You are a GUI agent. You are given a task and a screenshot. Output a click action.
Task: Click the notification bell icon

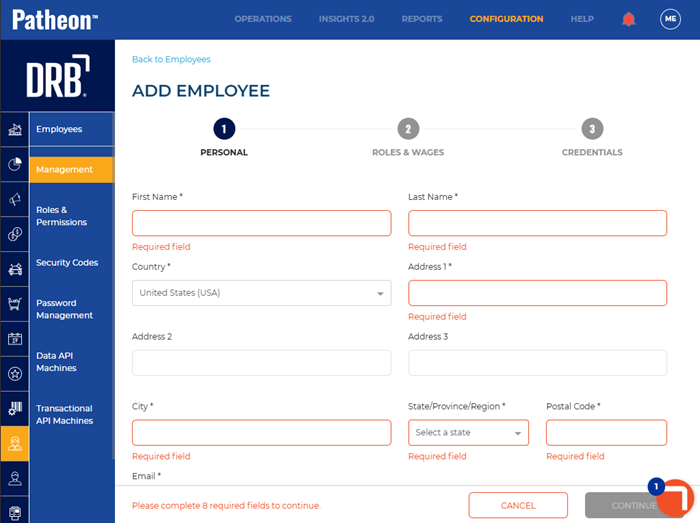point(629,19)
